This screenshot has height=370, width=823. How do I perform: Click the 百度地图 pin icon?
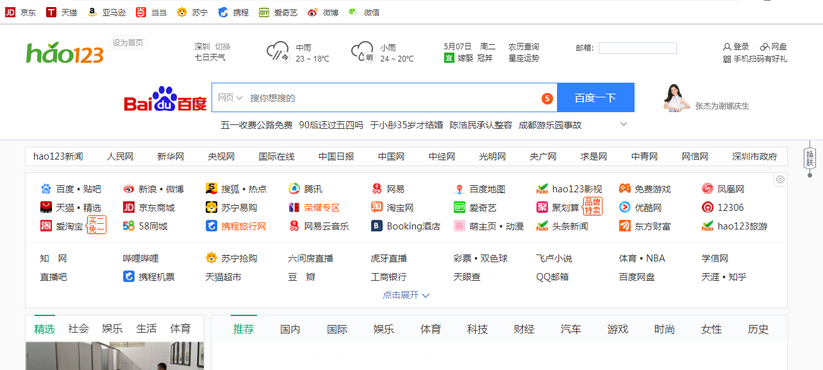(459, 188)
